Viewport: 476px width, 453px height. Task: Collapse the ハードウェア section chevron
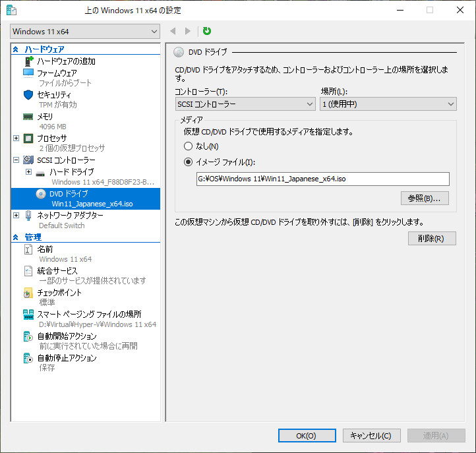(16, 49)
